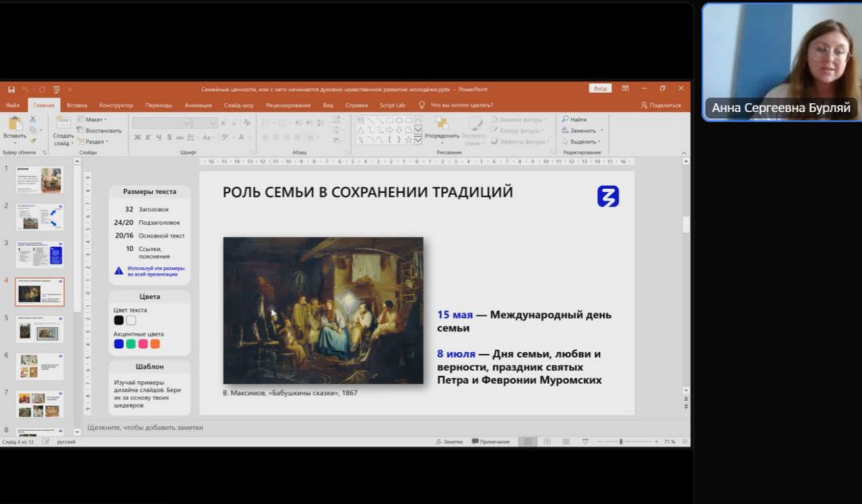This screenshot has height=504, width=862.
Task: Click the New Slide (Создать слайд) icon
Action: point(62,122)
